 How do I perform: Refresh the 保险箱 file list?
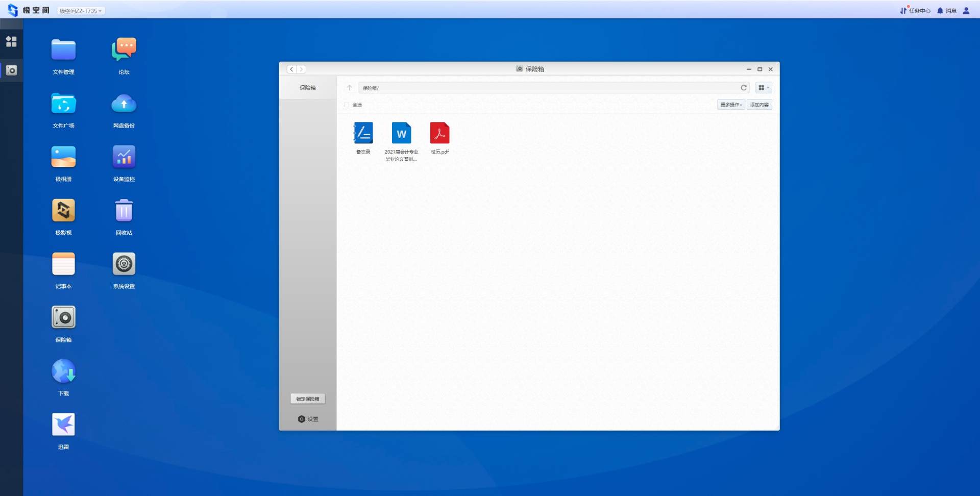[744, 88]
